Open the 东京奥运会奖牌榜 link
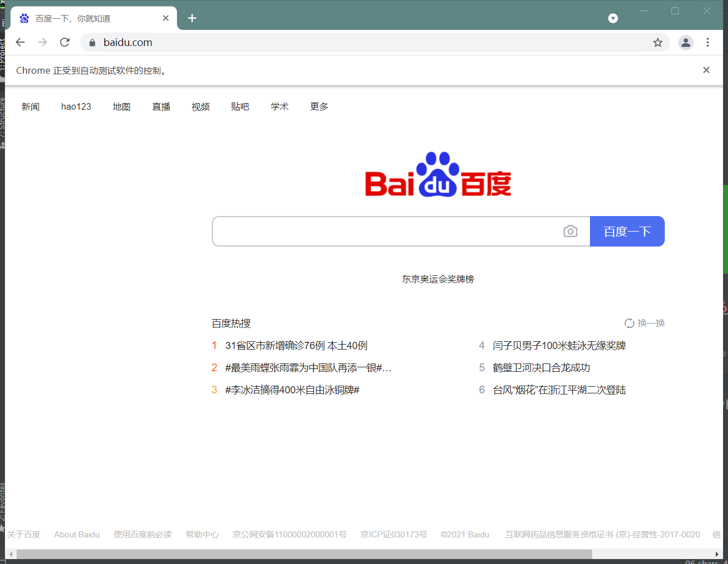 pyautogui.click(x=438, y=279)
